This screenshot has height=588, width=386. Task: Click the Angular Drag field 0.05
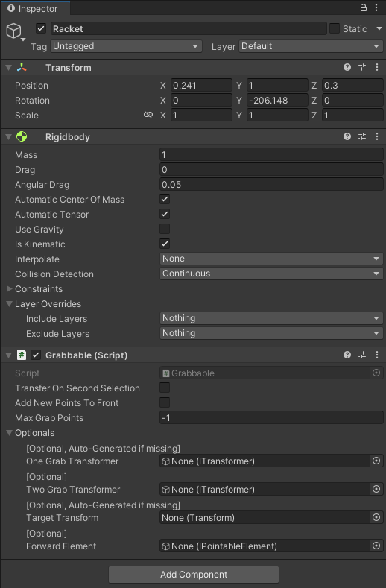(271, 184)
